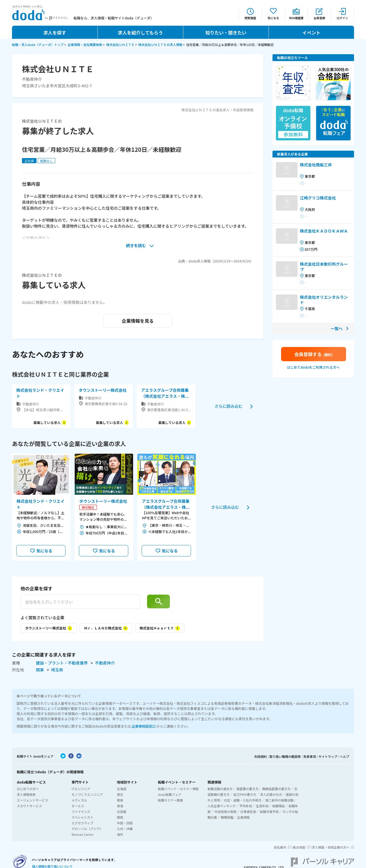Mark ランド・クリエイト job as 気になる

[41, 551]
